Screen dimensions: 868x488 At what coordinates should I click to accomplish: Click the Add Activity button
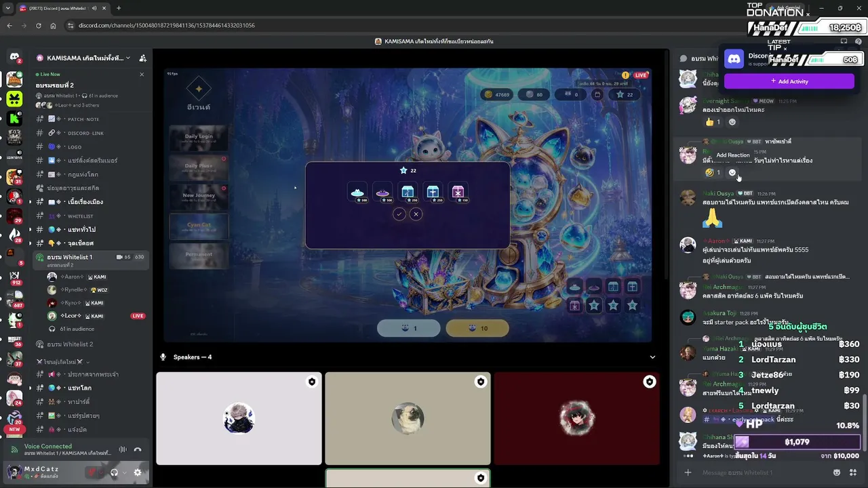tap(789, 81)
